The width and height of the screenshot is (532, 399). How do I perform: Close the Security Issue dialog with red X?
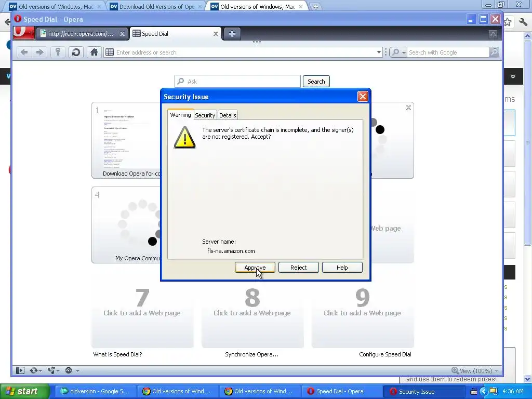(x=363, y=97)
